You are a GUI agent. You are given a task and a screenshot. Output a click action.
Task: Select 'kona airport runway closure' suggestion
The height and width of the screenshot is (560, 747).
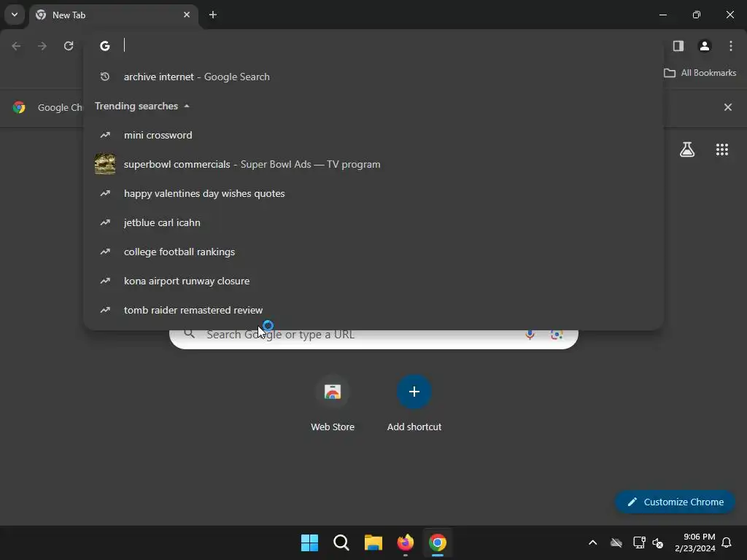point(373,281)
